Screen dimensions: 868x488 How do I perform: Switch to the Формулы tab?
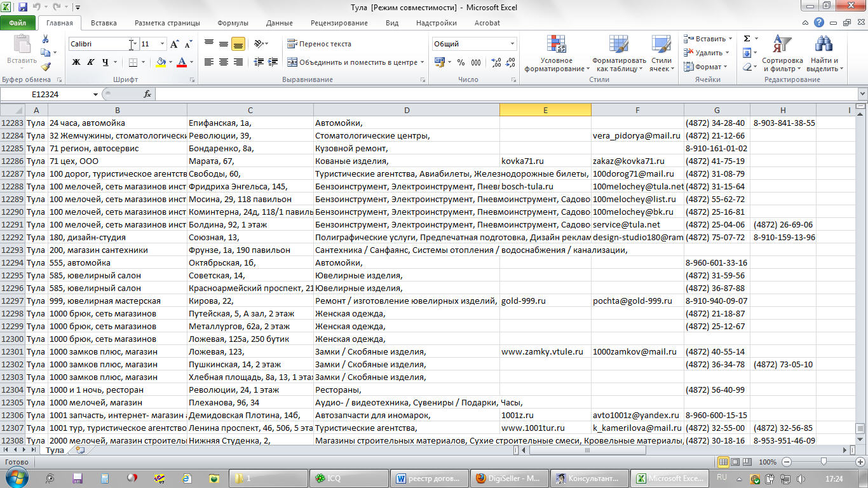[233, 23]
